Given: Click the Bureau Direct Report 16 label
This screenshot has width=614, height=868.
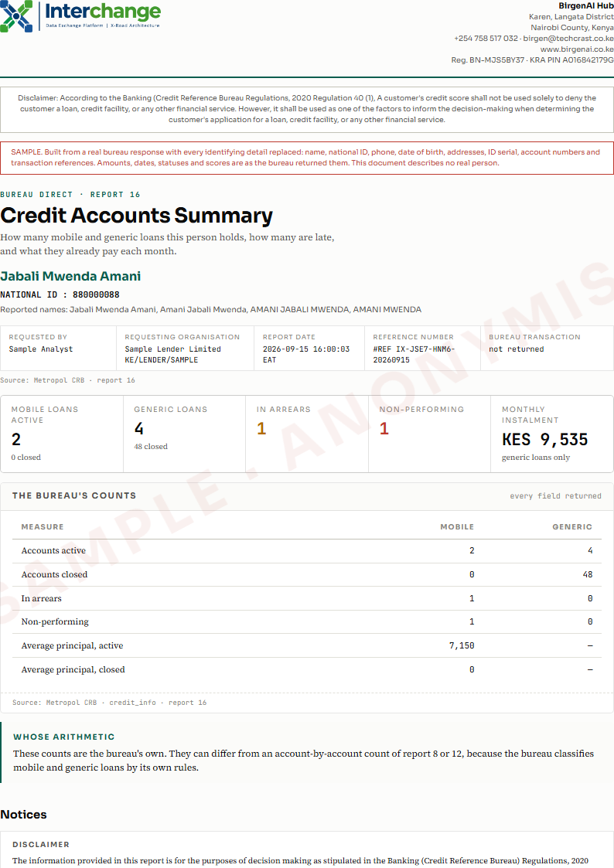Looking at the screenshot, I should point(70,194).
